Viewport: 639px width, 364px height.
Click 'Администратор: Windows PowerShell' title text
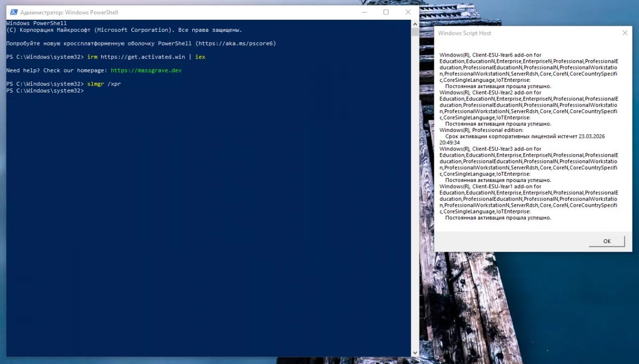pos(69,12)
